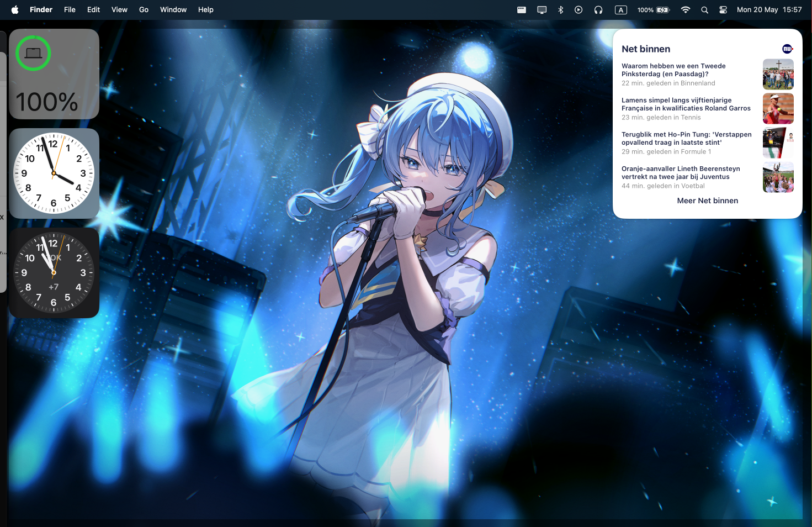Click '23 min. geleden in Tennis' text
Screen dimensions: 812x527
coord(661,118)
